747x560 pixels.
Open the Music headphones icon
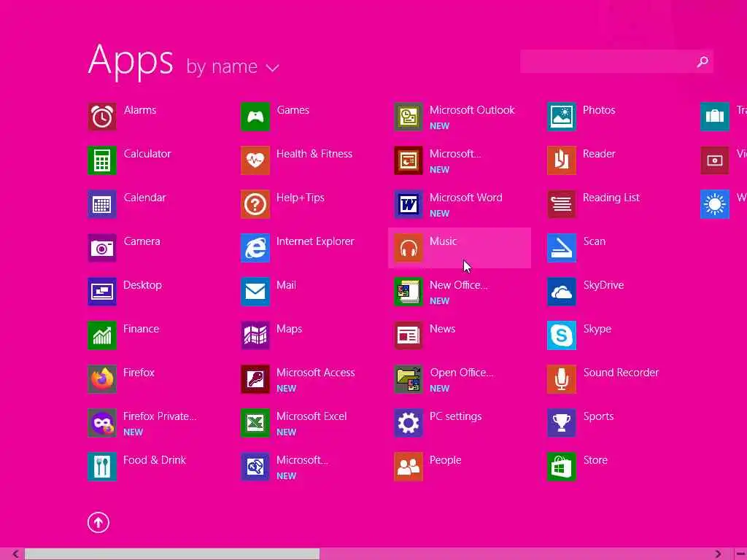(x=409, y=248)
